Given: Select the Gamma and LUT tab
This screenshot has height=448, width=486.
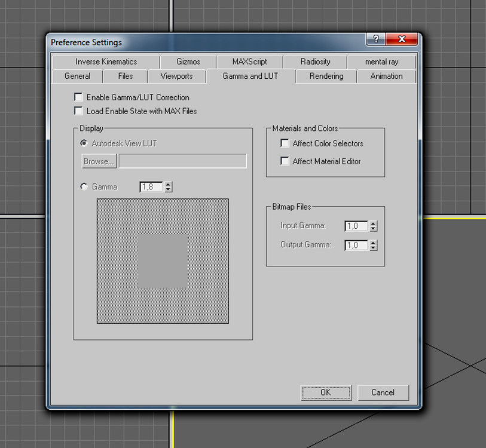Looking at the screenshot, I should [x=250, y=76].
